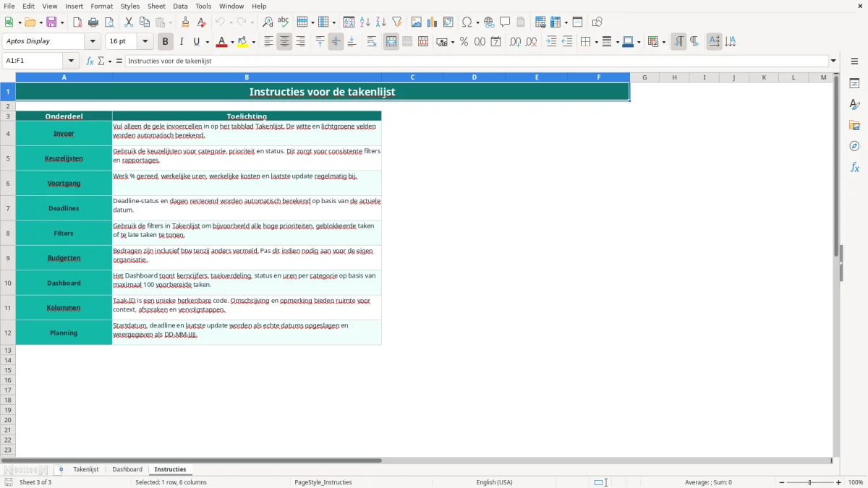868x488 pixels.
Task: Click the AutoFilter funnel icon
Action: [x=397, y=22]
